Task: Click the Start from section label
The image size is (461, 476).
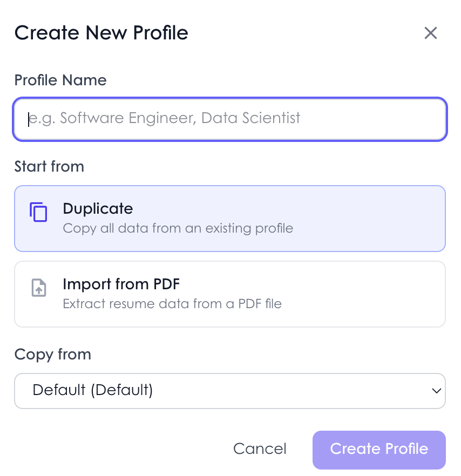Action: click(x=49, y=167)
